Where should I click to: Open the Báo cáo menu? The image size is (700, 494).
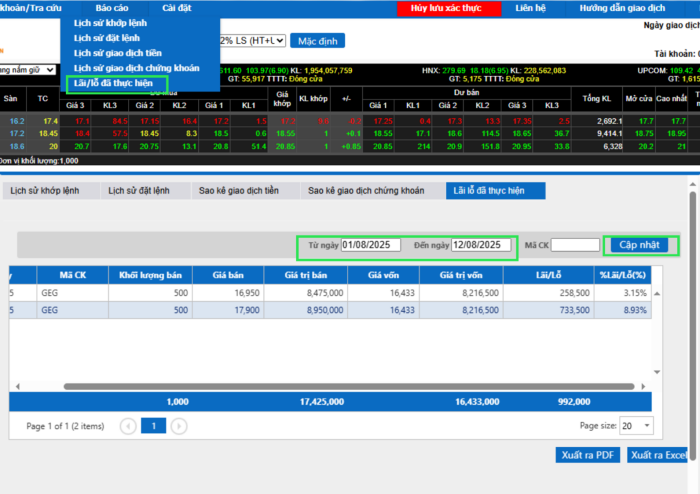[112, 8]
